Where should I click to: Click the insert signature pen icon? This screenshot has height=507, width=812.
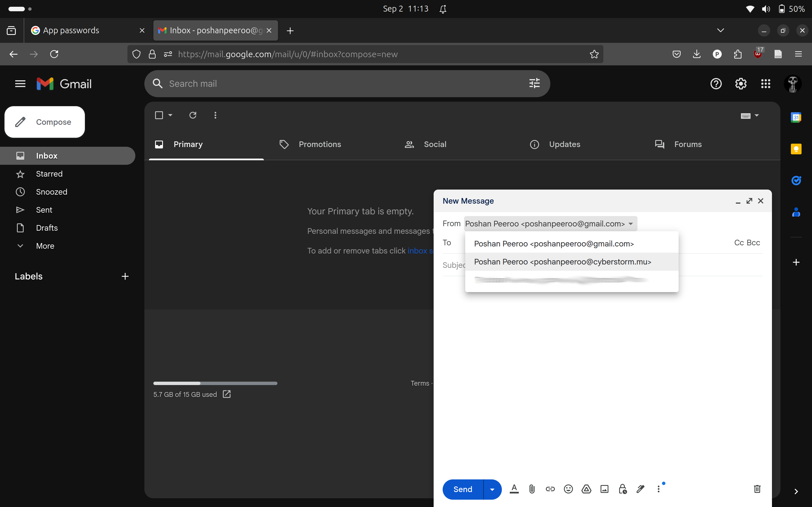pyautogui.click(x=641, y=489)
